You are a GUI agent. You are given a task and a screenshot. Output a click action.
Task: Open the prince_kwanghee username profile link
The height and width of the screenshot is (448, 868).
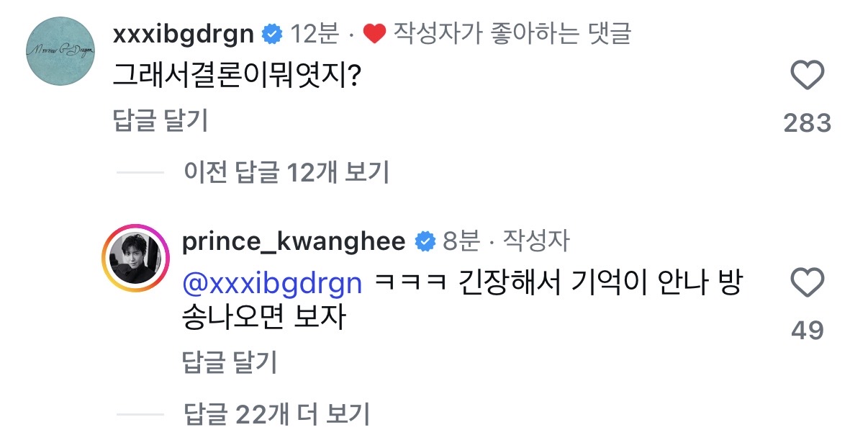pyautogui.click(x=294, y=242)
